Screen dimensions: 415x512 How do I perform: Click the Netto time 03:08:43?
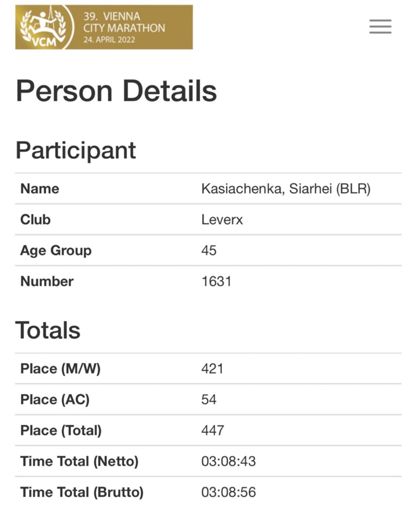pos(228,461)
